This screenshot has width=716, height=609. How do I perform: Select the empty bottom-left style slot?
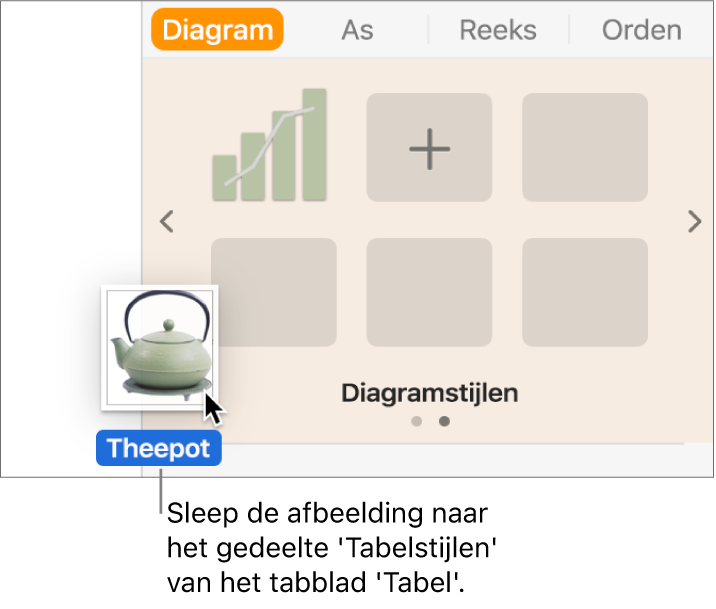click(273, 293)
